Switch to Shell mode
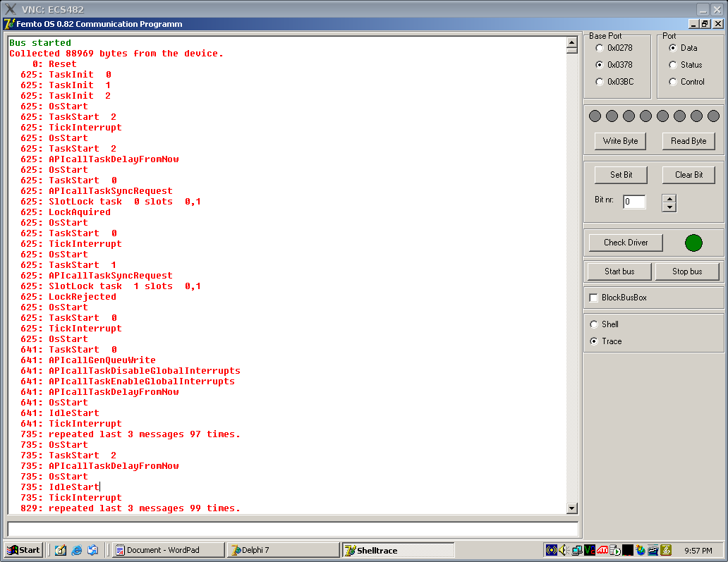The height and width of the screenshot is (562, 728). 594,324
